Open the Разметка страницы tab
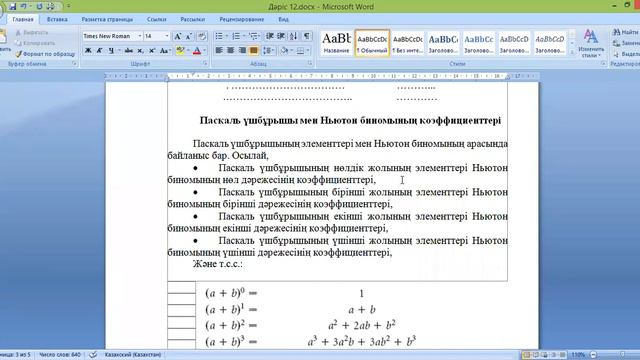Viewport: 640px width, 360px height. coord(107,19)
